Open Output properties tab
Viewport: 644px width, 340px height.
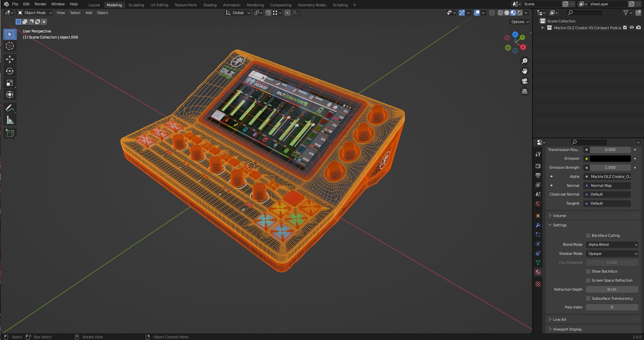coord(538,176)
